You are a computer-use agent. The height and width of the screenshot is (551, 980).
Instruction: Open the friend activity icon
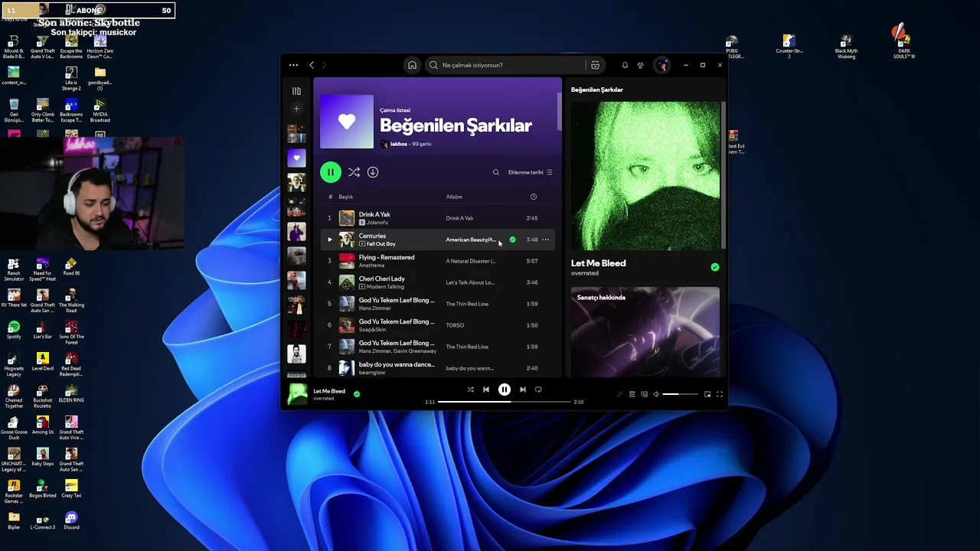click(640, 65)
